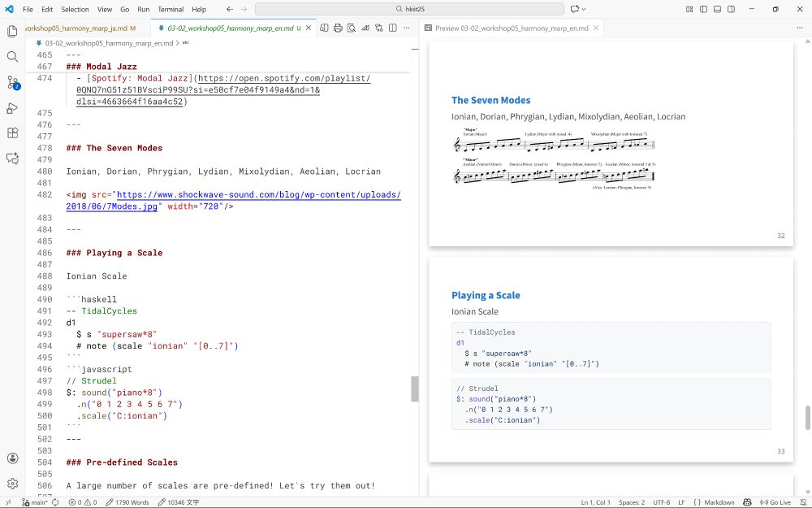Open the Accounts menu icon

pos(12,458)
